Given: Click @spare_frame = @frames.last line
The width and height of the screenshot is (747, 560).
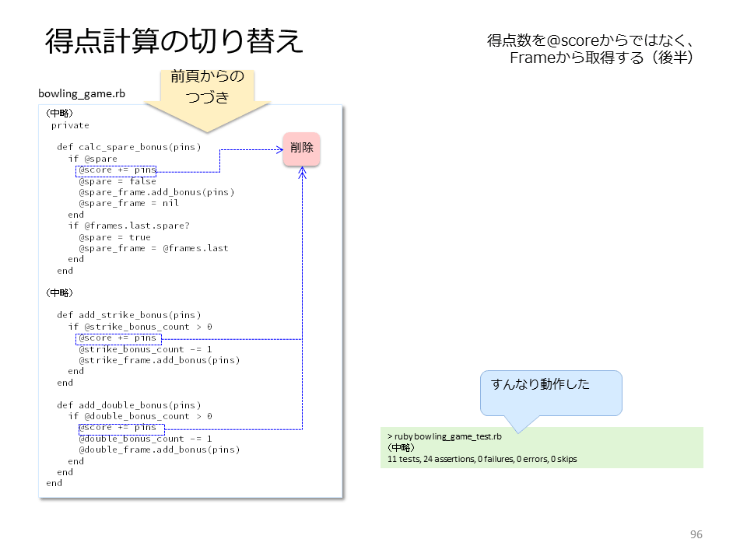Looking at the screenshot, I should pos(153,247).
